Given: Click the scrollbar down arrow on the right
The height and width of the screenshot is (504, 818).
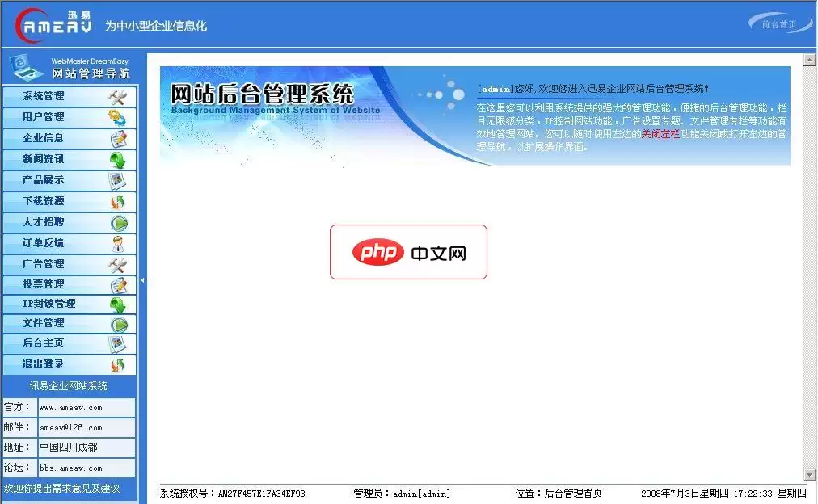Looking at the screenshot, I should point(809,474).
